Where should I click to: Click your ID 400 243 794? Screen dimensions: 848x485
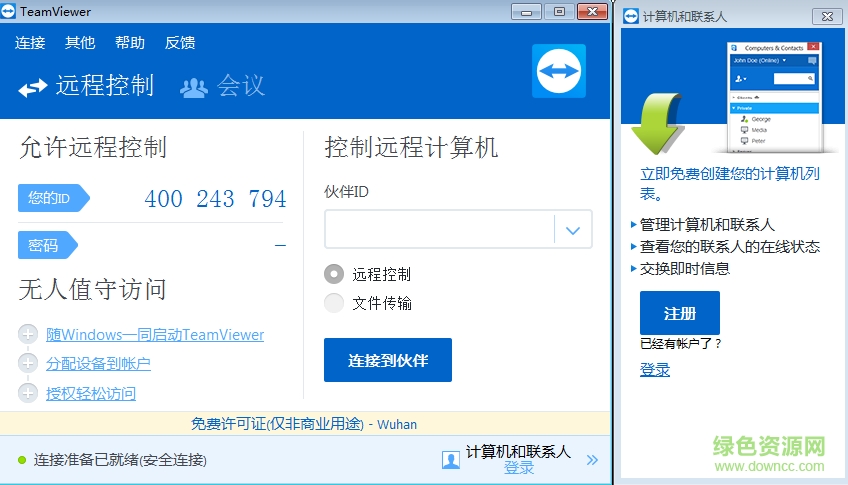click(x=215, y=198)
